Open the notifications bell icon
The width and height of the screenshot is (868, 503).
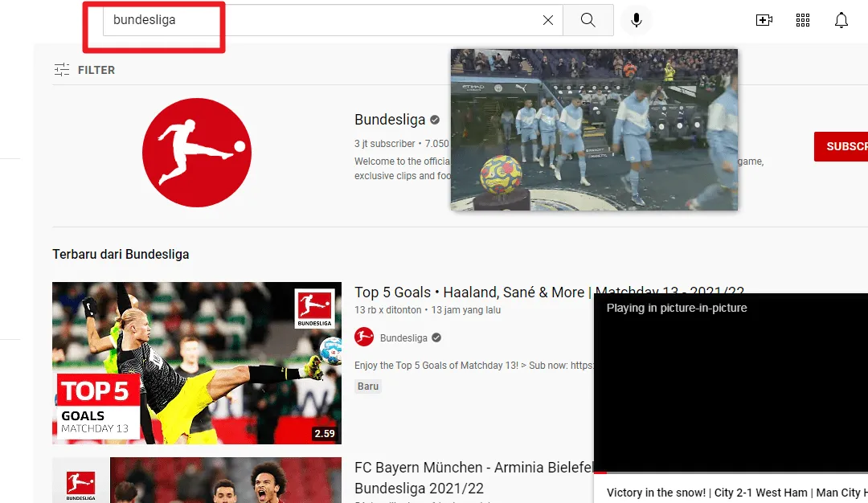click(x=841, y=20)
